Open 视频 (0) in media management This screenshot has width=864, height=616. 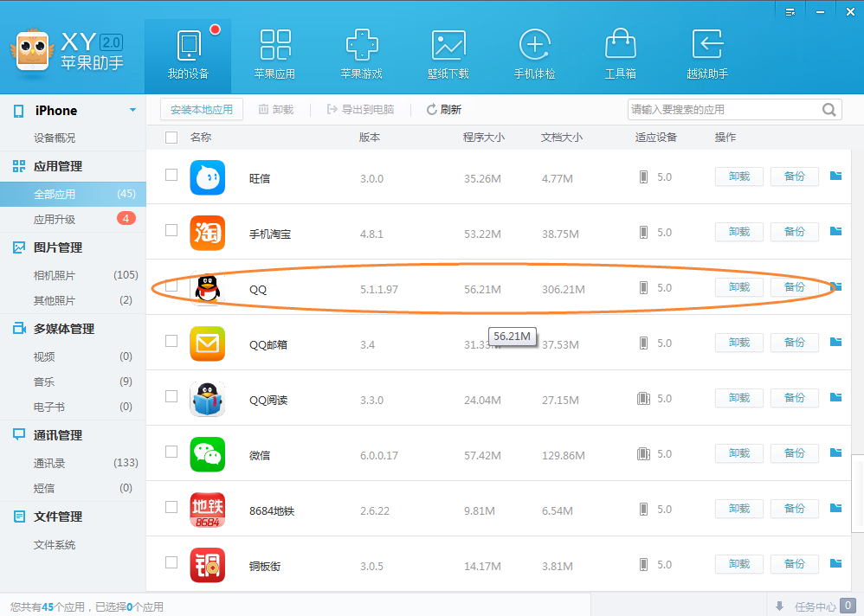point(73,356)
